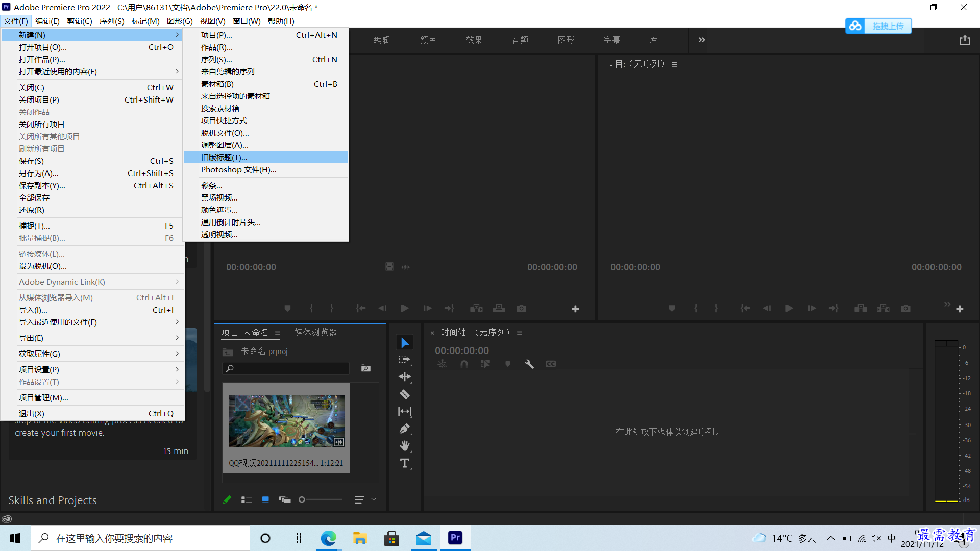
Task: Export frame camera in Program monitor
Action: point(905,309)
